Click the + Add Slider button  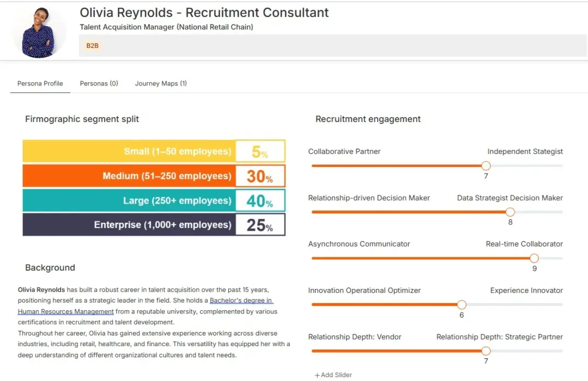pos(332,374)
